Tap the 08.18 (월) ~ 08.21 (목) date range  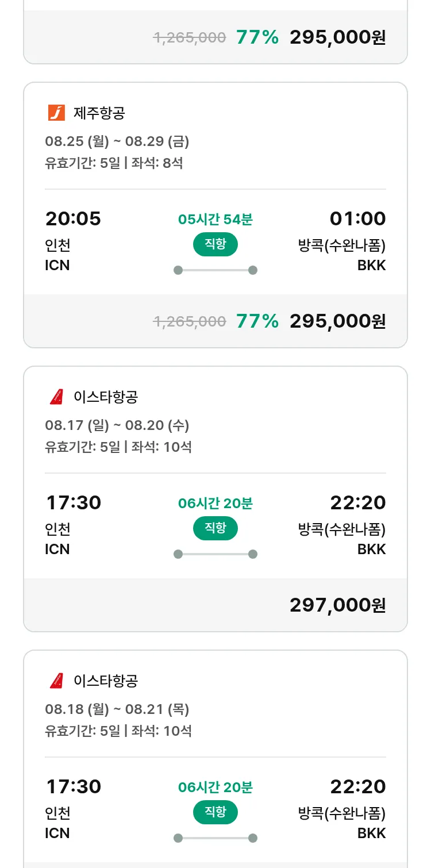click(x=117, y=709)
